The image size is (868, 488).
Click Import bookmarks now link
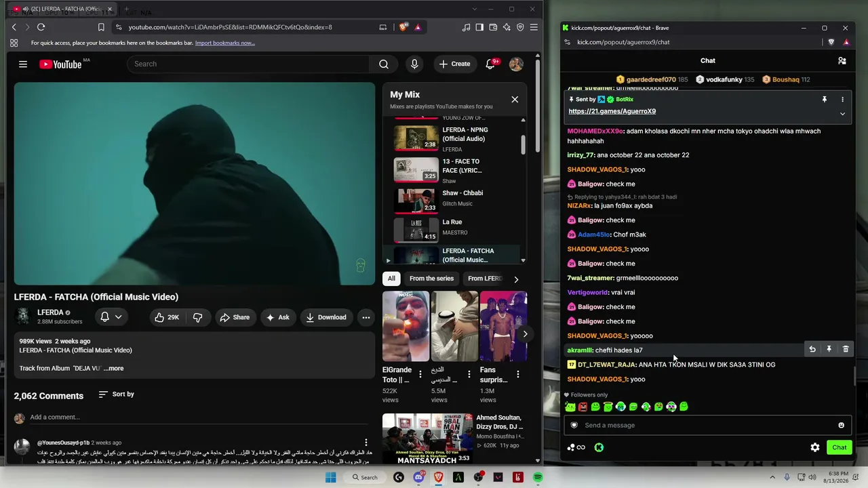(x=225, y=43)
